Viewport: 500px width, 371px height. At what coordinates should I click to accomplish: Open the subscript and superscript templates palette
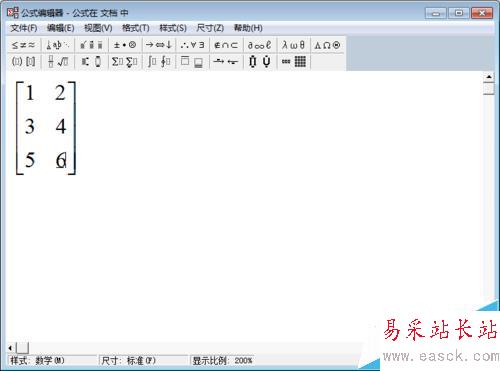click(92, 62)
